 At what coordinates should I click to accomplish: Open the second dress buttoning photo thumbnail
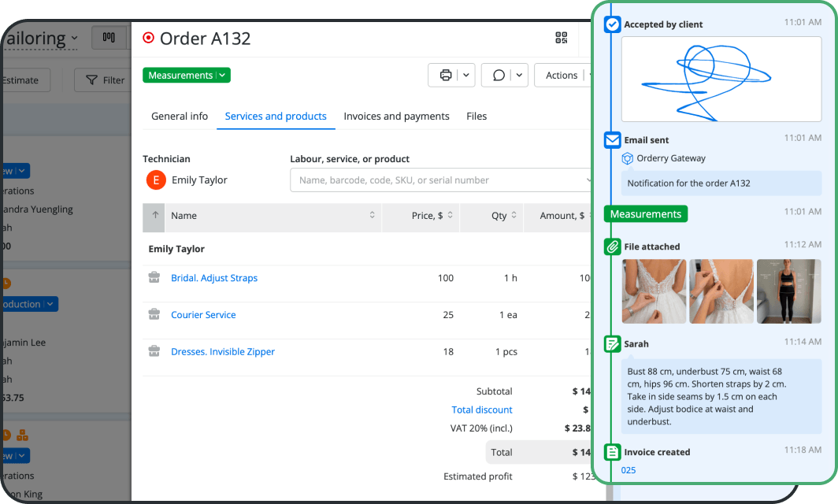[x=721, y=291]
